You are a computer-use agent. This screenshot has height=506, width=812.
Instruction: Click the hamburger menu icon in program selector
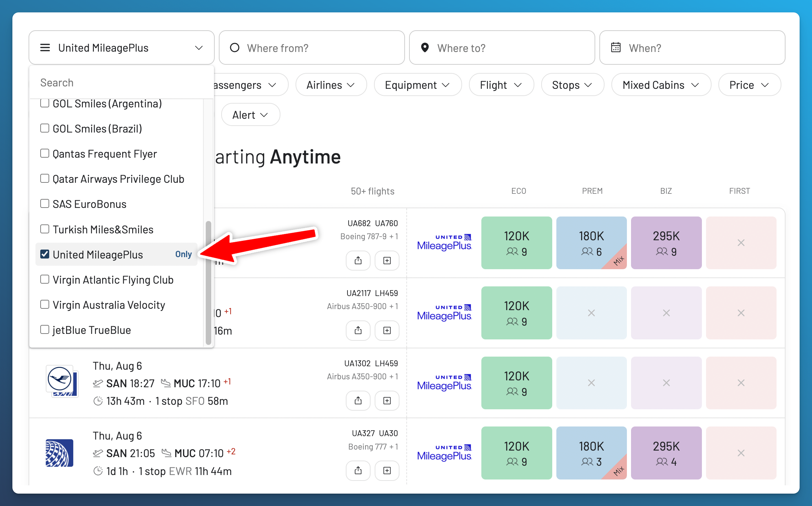pos(45,48)
